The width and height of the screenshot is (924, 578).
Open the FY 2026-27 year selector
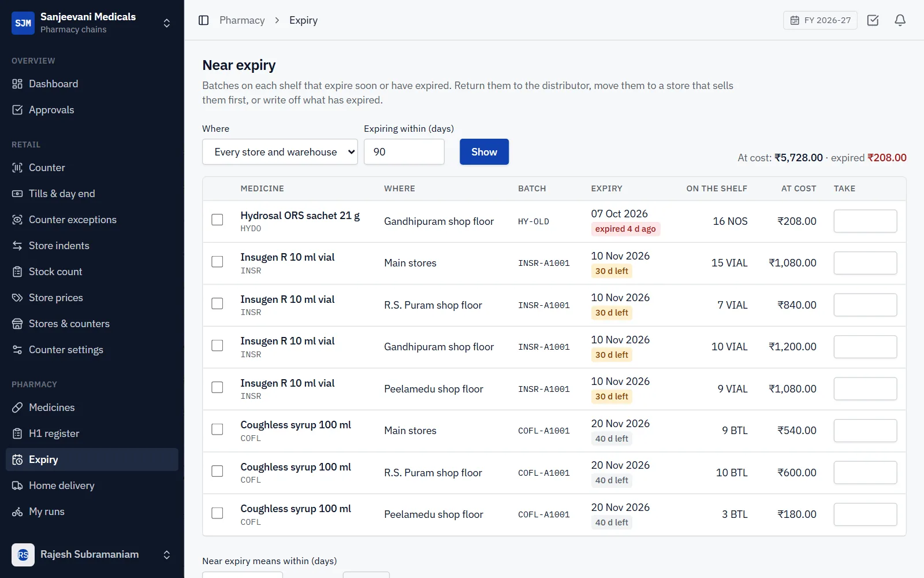click(820, 20)
